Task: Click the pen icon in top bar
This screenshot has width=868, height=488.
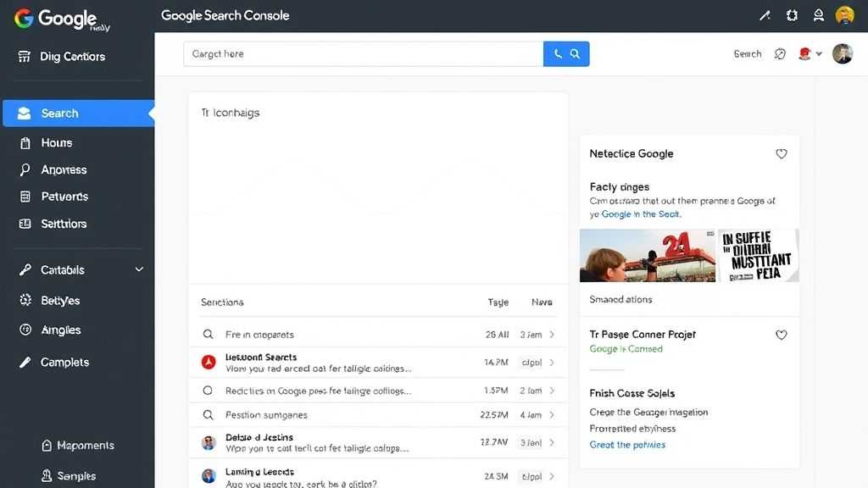Action: (765, 15)
